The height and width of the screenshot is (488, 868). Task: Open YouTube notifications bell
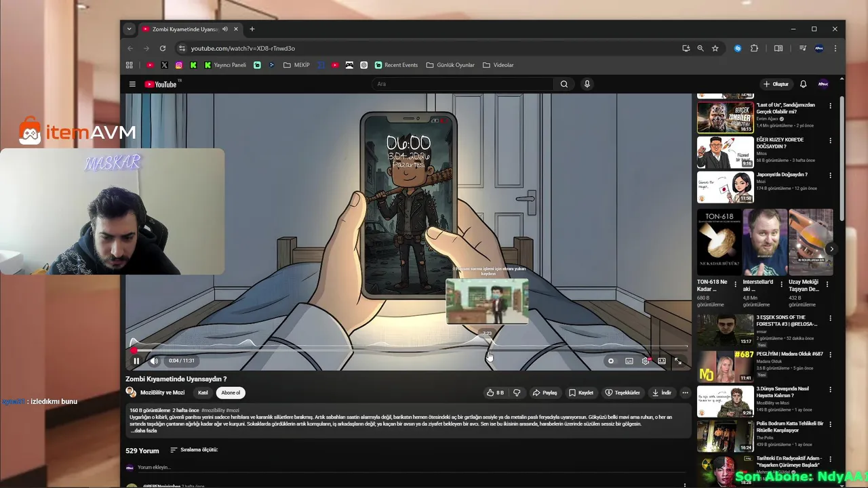[803, 84]
